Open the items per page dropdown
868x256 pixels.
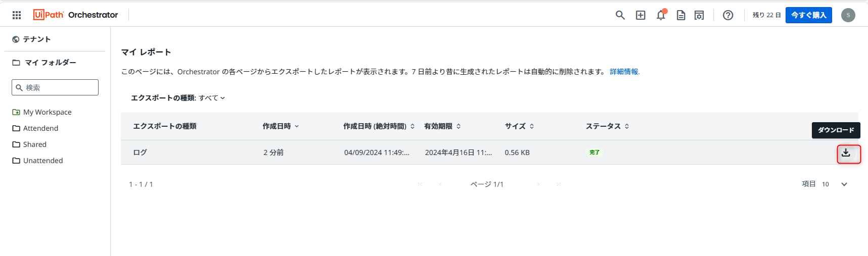pyautogui.click(x=844, y=184)
